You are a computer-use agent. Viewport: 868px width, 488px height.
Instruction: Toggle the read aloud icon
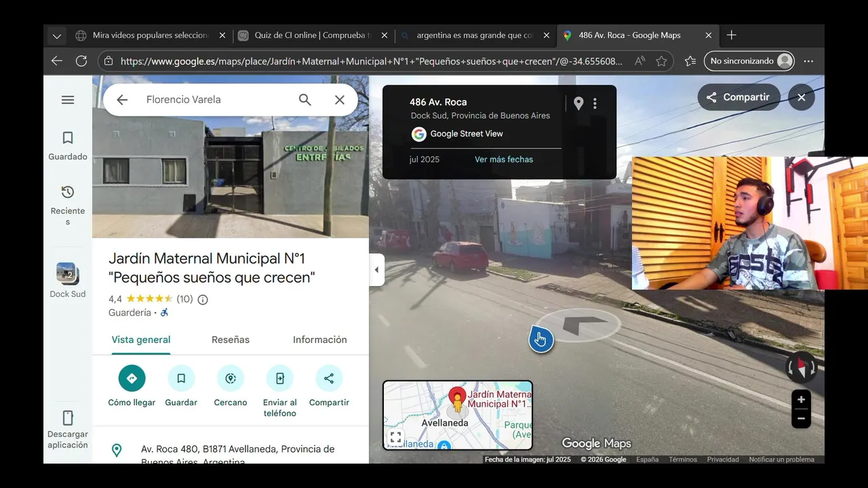[x=640, y=61]
